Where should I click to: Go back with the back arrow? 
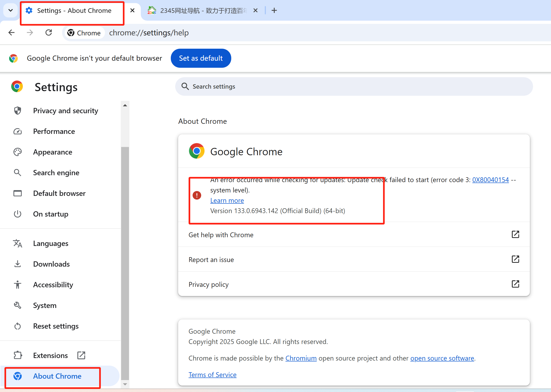pyautogui.click(x=11, y=33)
